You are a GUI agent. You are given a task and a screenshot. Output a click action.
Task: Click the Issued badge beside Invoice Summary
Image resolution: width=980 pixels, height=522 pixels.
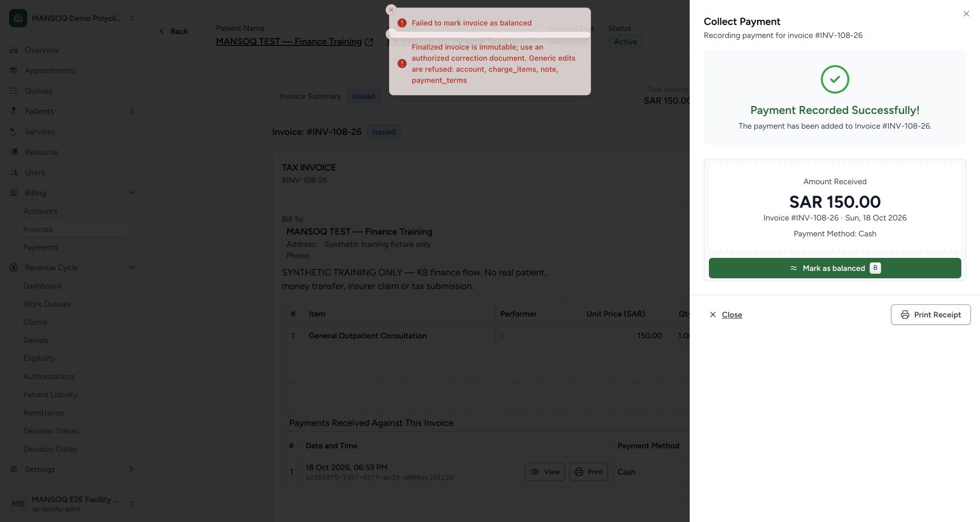[364, 96]
